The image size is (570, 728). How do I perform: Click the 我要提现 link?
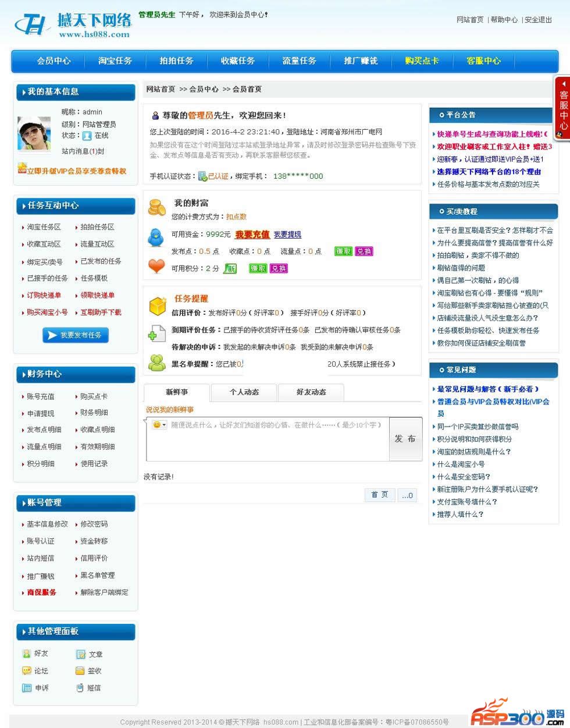[287, 235]
